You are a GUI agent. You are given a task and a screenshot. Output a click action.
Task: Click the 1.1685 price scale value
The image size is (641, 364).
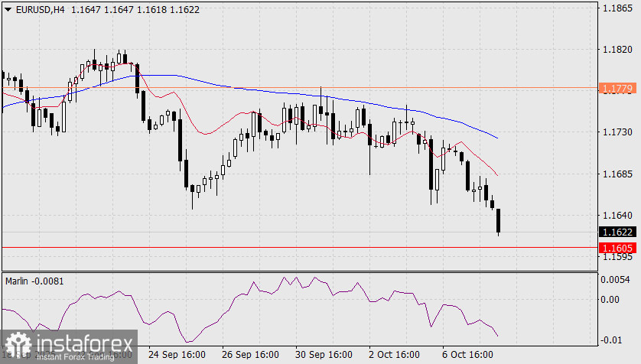[618, 174]
